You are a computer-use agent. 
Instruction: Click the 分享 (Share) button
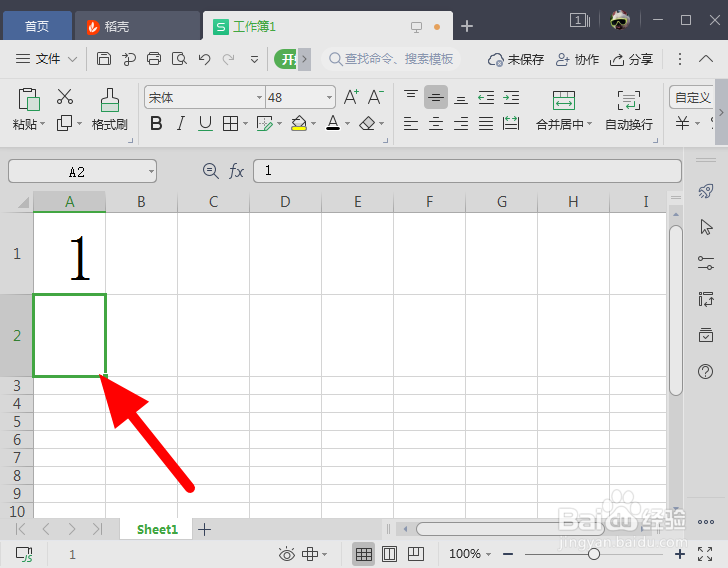point(631,59)
